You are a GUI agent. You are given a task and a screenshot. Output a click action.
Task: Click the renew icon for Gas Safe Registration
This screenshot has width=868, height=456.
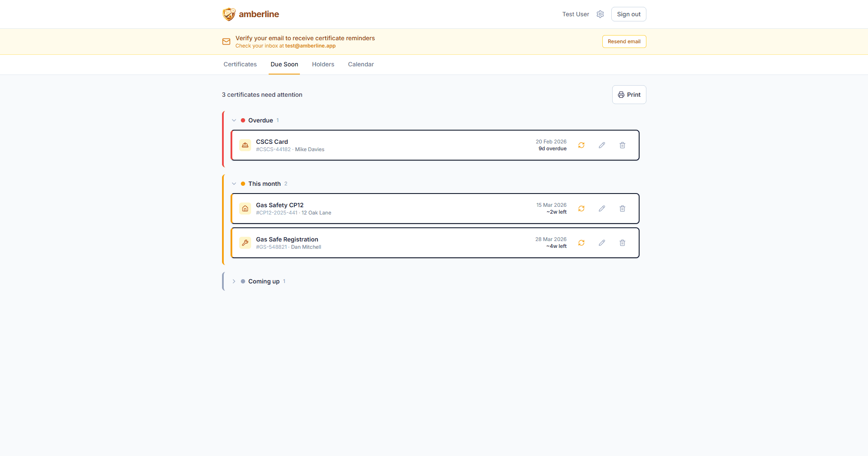(x=581, y=243)
